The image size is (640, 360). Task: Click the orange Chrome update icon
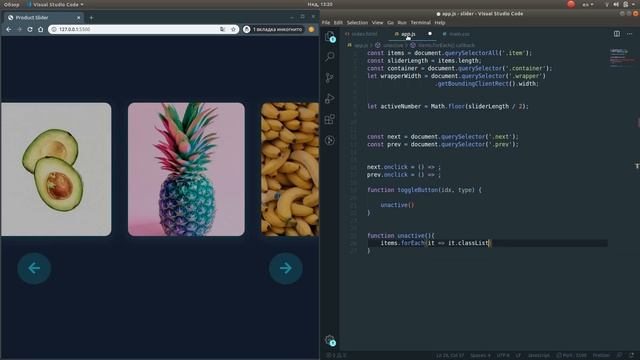(x=311, y=29)
